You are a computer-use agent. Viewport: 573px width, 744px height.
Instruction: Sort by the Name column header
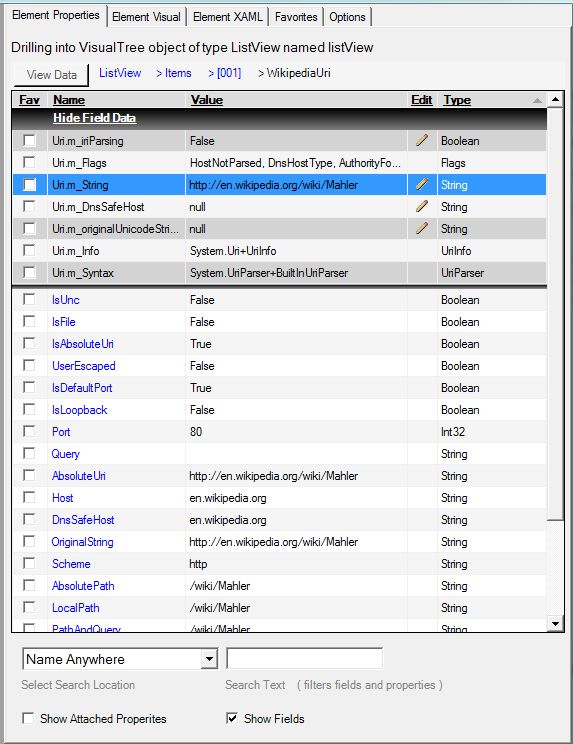click(x=69, y=100)
